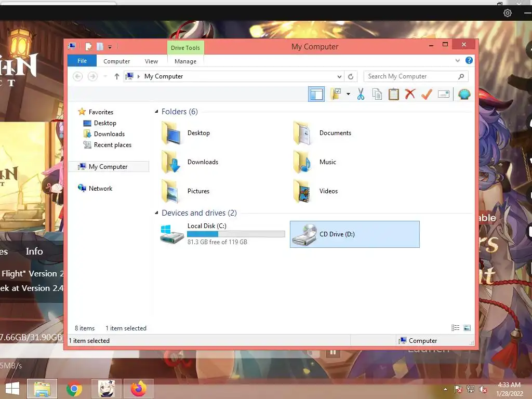The width and height of the screenshot is (532, 399).
Task: Click the Properties quick access icon
Action: tap(88, 46)
